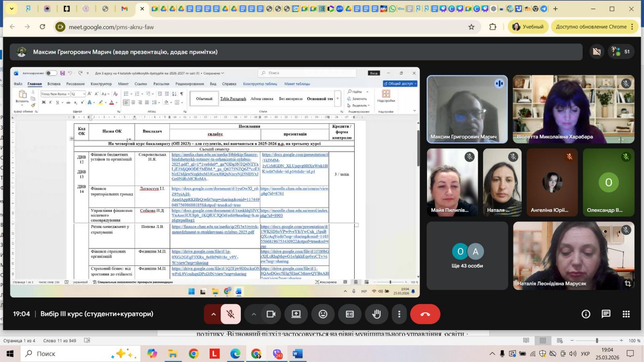Open audio settings arrow beside microphone

[213, 314]
